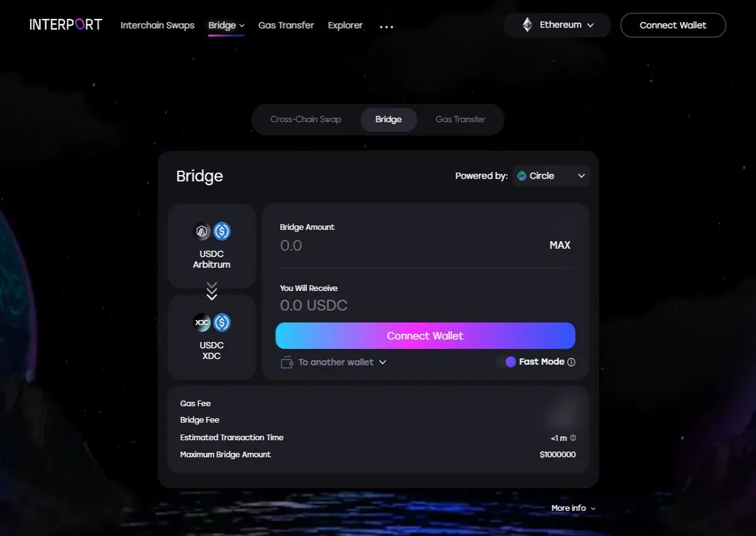
Task: Click the Circle provider logo icon
Action: click(522, 176)
